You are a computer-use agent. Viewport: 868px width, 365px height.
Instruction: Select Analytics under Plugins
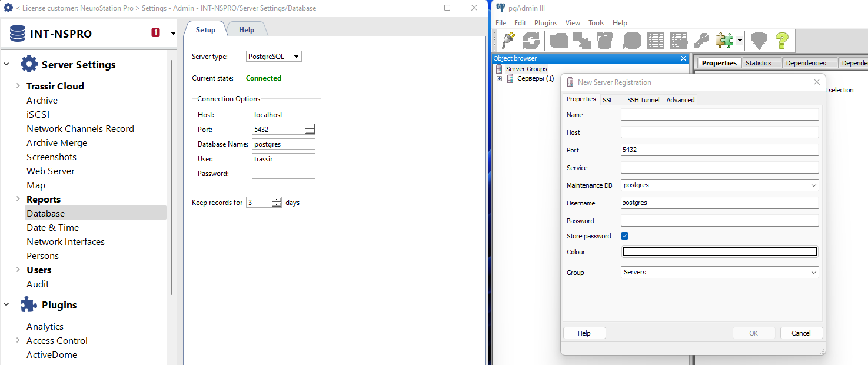(45, 326)
